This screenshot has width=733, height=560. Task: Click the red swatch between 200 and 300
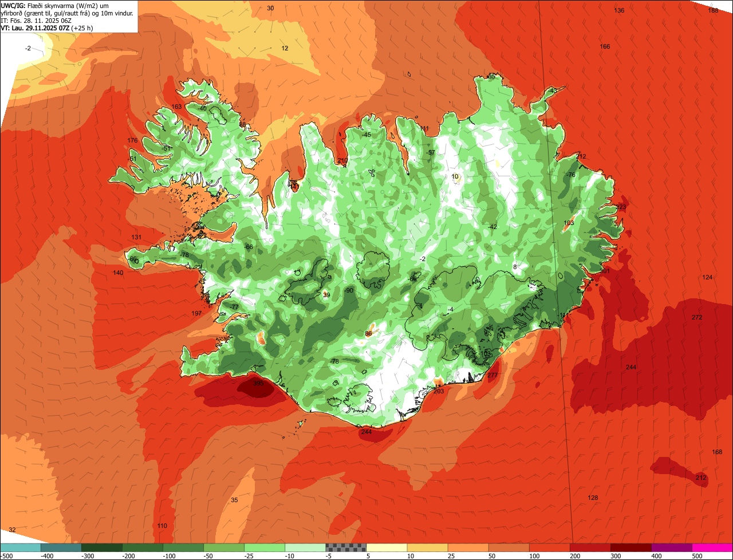coord(590,547)
